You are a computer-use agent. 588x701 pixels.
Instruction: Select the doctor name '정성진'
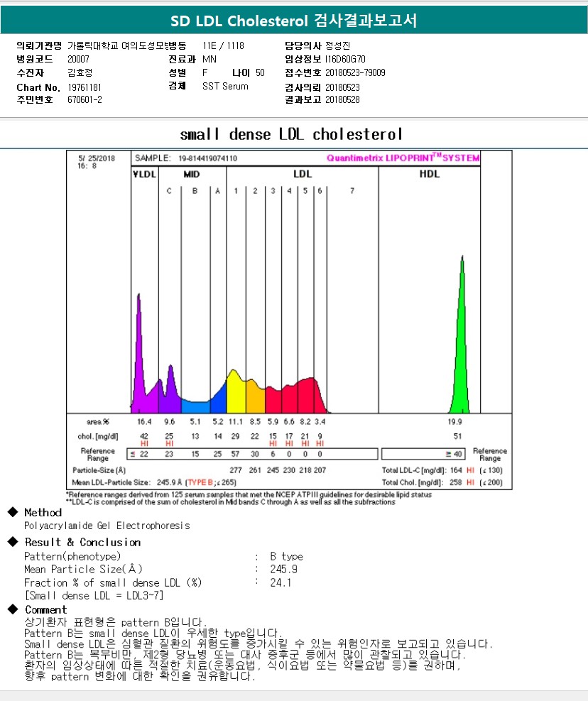[x=337, y=45]
